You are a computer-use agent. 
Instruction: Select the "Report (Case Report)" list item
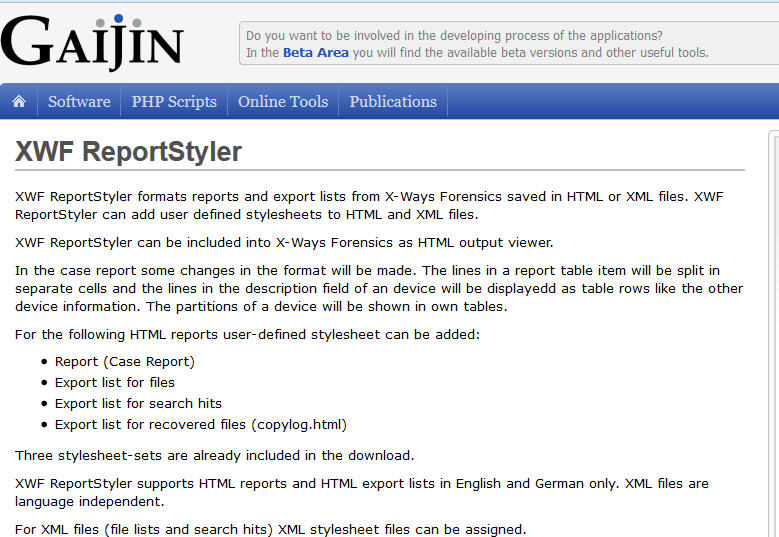(124, 361)
